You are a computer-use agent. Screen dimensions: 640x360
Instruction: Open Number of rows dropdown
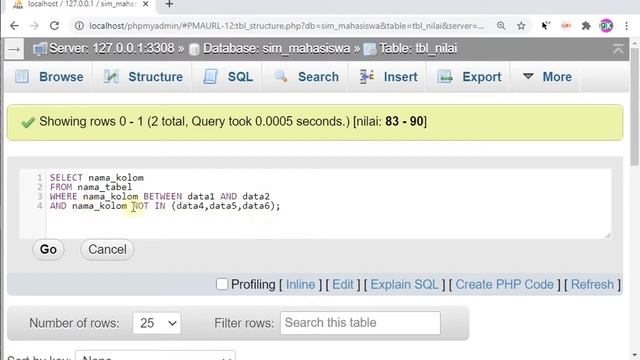pos(157,323)
